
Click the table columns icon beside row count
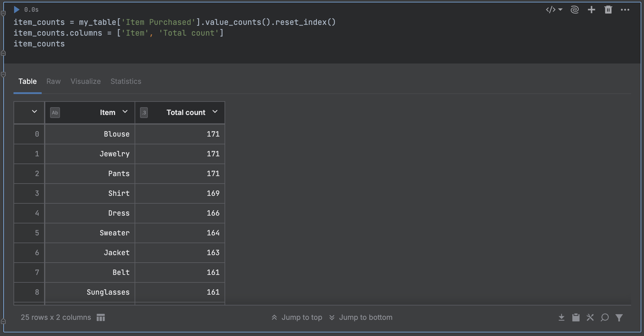coord(101,317)
